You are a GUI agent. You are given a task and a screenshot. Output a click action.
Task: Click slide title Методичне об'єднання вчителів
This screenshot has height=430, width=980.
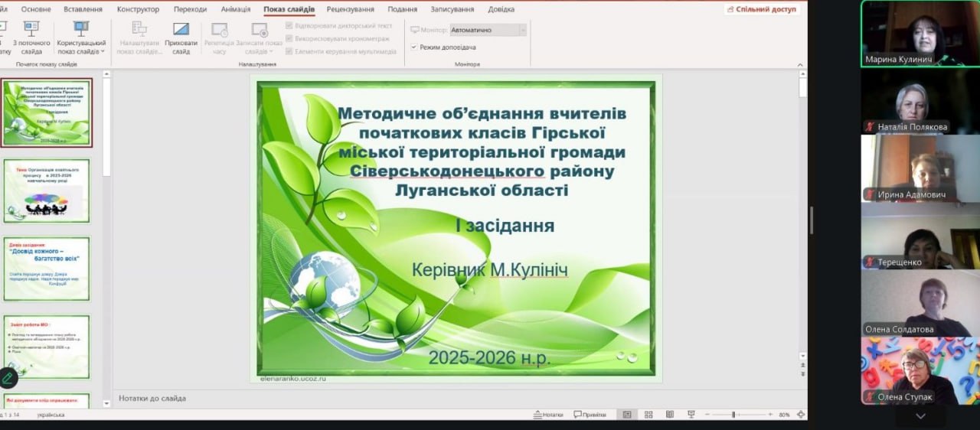482,151
